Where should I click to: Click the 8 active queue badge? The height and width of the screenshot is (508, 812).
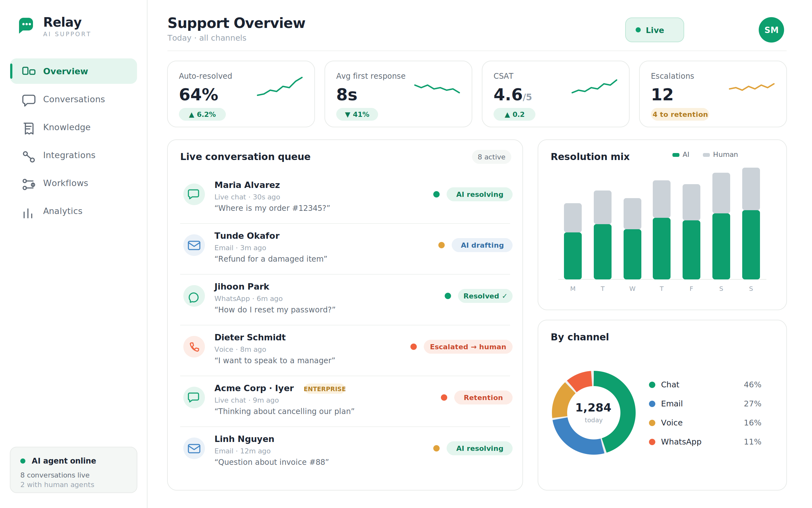click(x=491, y=157)
